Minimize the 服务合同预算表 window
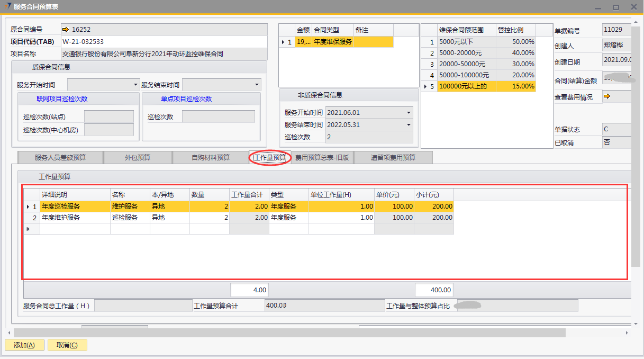The image size is (644, 359). 597,7
